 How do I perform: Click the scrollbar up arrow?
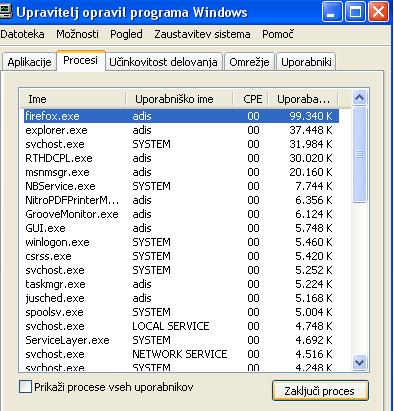point(359,98)
